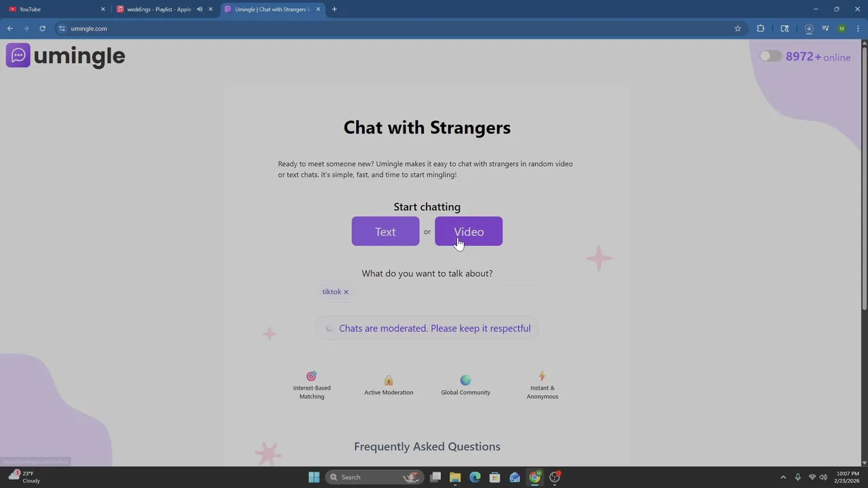Viewport: 868px width, 488px height.
Task: Start a Text chat
Action: (385, 231)
